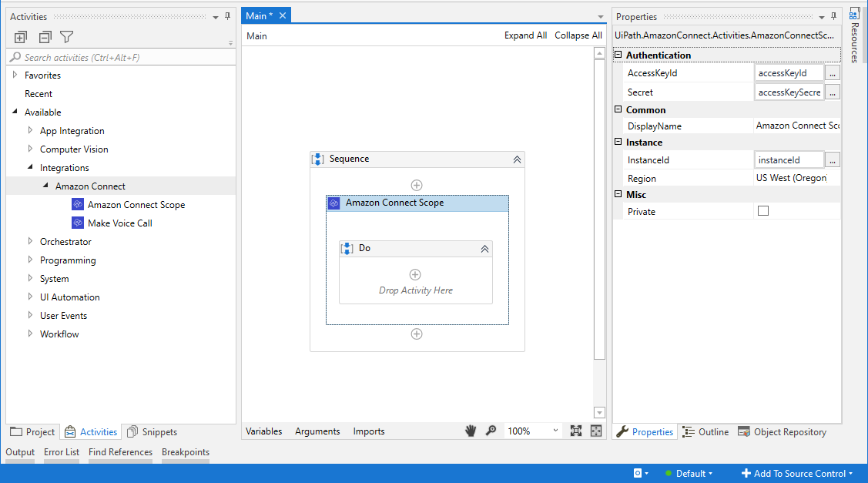
Task: Pin the Properties panel
Action: click(833, 17)
